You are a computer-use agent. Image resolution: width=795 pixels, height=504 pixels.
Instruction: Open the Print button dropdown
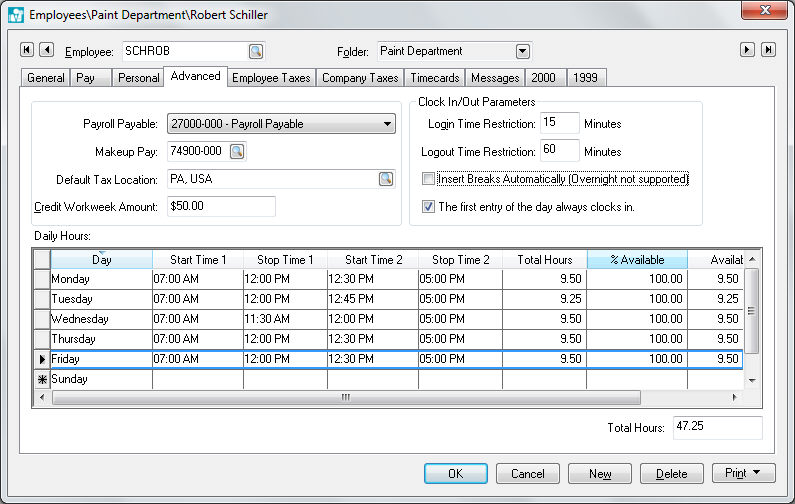pyautogui.click(x=757, y=473)
